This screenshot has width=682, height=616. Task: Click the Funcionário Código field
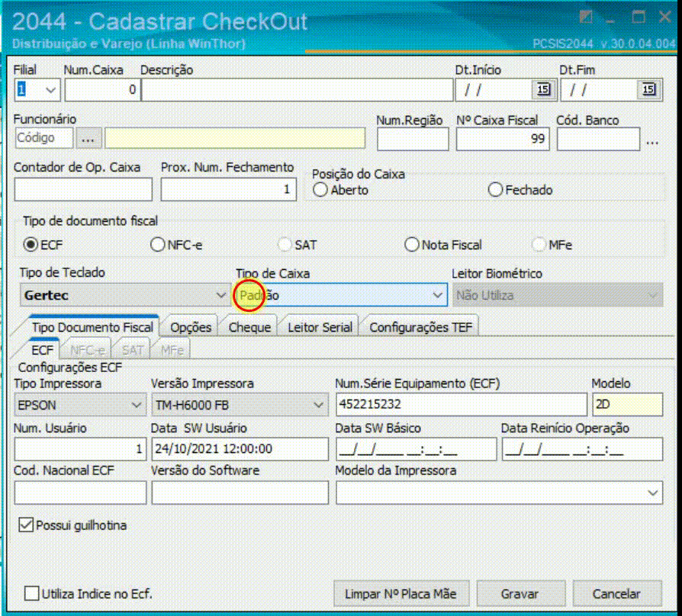pos(44,138)
